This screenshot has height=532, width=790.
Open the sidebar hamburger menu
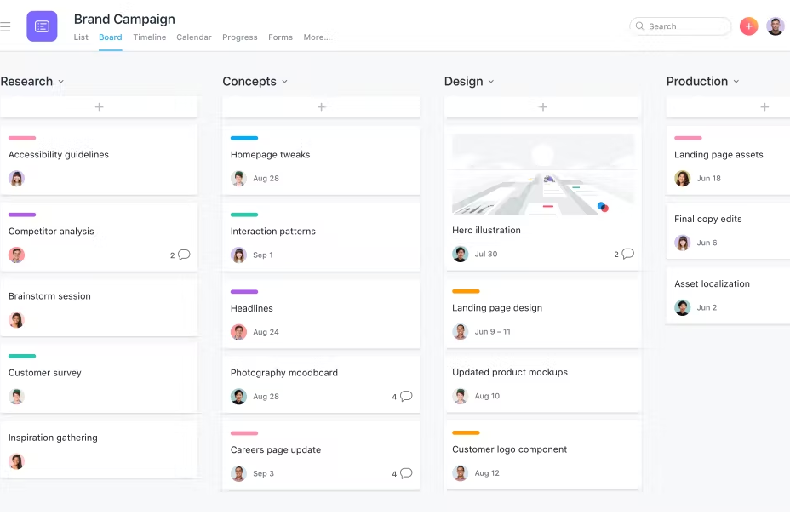click(x=6, y=26)
